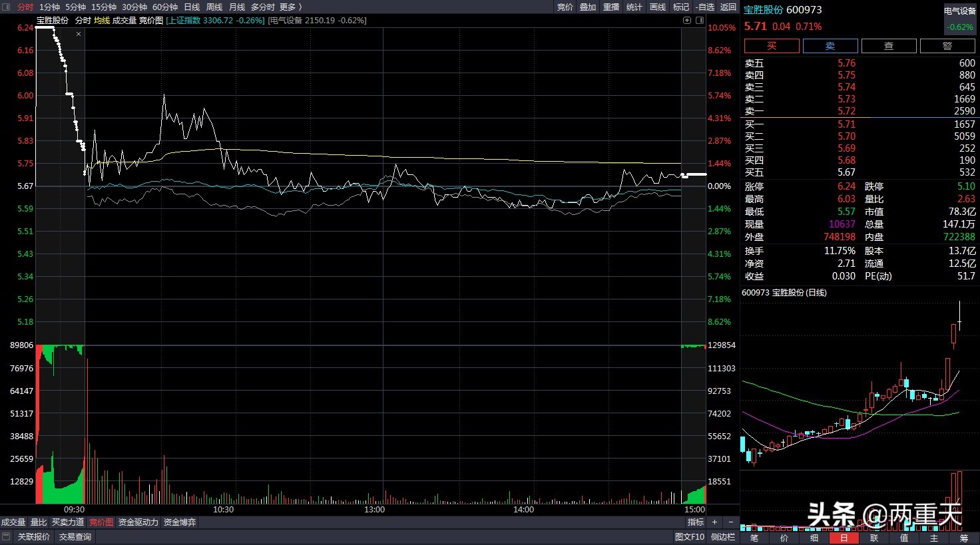Select the 5分钟 period tab
This screenshot has width=980, height=545.
(x=75, y=7)
